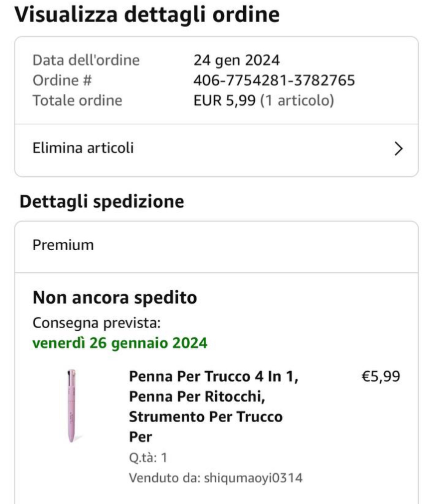
Task: Click the Non ancora spedito status
Action: click(115, 298)
